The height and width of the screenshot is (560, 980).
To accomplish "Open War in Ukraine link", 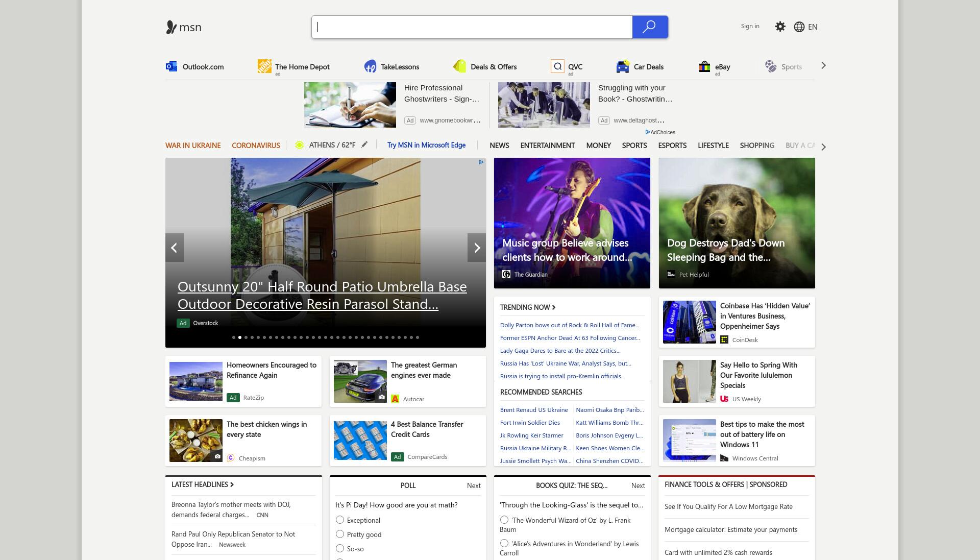I will click(x=193, y=145).
